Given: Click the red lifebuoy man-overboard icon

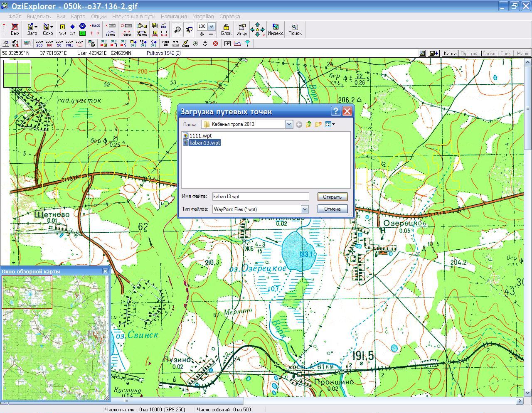Looking at the screenshot, I should [x=215, y=43].
